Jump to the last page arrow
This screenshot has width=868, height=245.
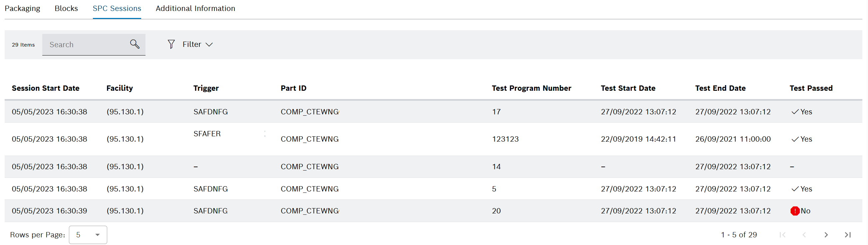tap(848, 235)
